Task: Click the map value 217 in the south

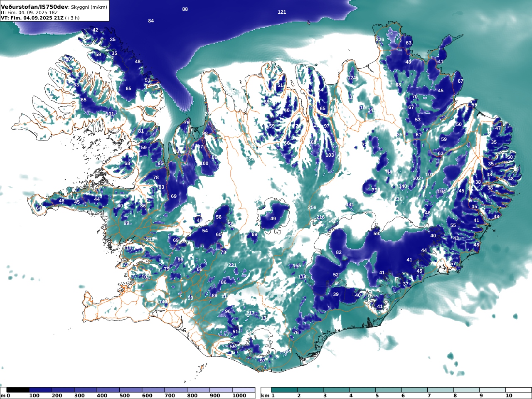Action: [x=250, y=313]
